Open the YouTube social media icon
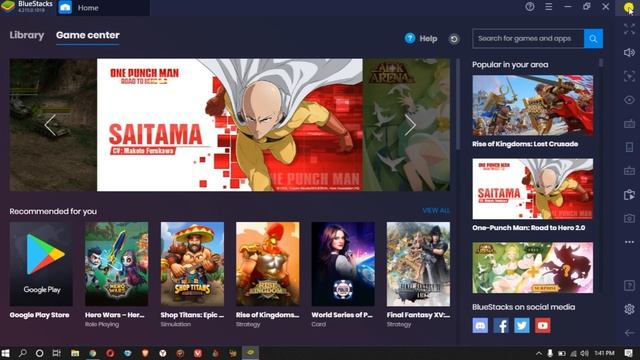This screenshot has height=360, width=640. [542, 325]
